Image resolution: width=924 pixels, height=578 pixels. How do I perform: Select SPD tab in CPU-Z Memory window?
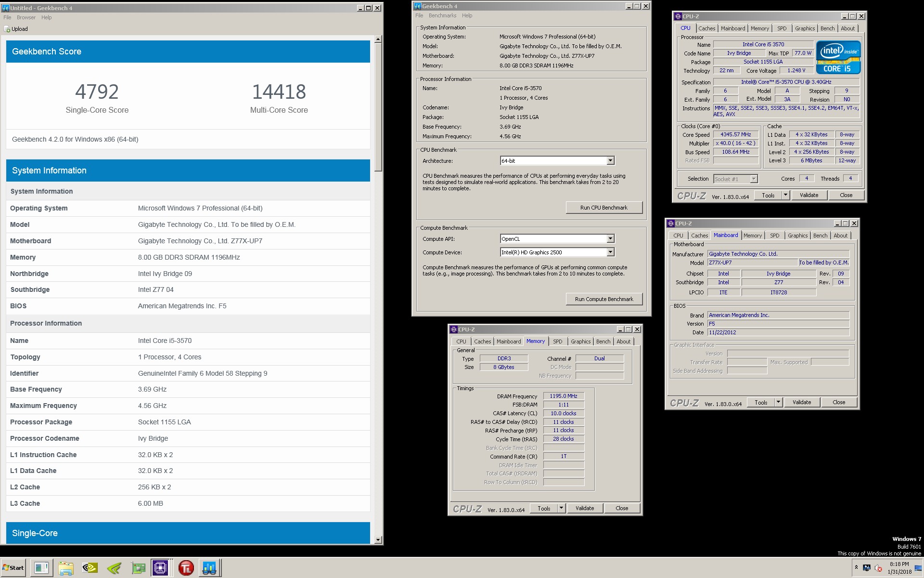pyautogui.click(x=557, y=342)
